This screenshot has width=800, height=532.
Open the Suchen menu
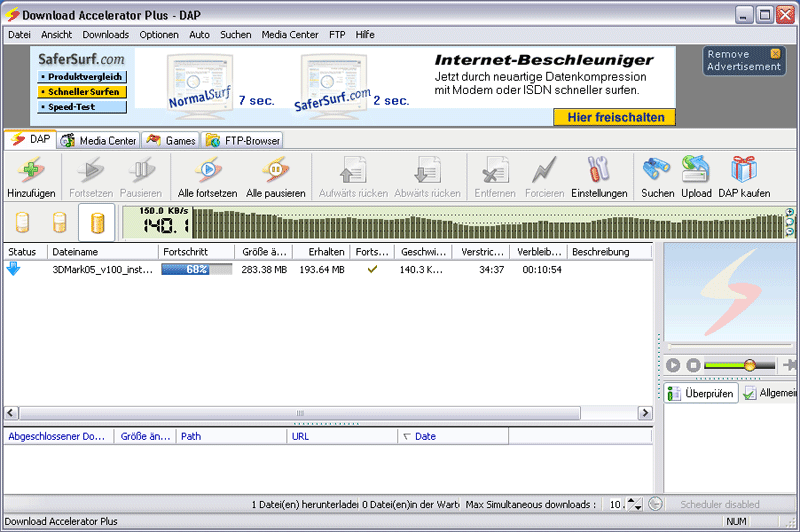[x=236, y=35]
